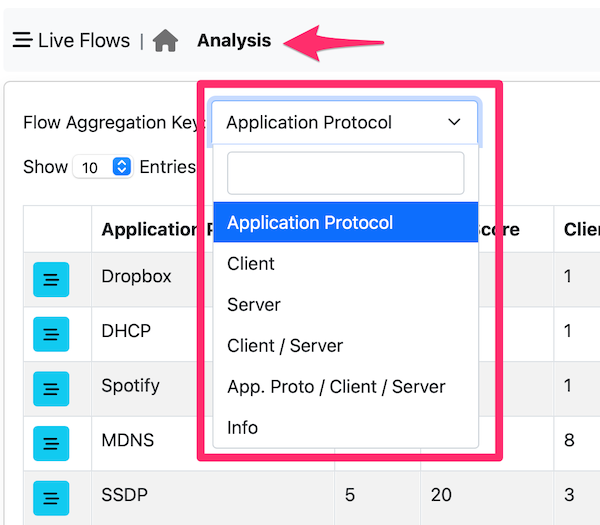Click the Dropbox application name
The image size is (600, 525).
coord(136,276)
